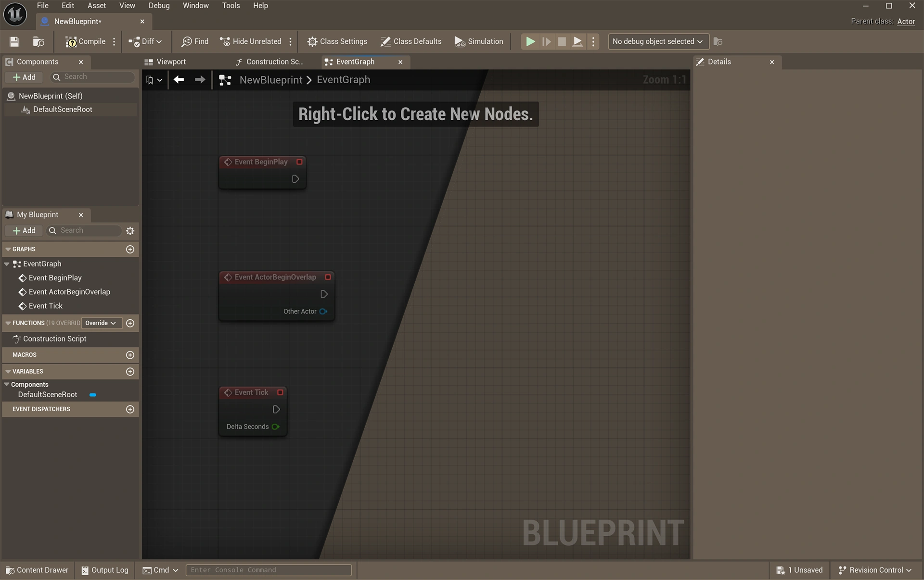This screenshot has height=580, width=924.
Task: Open the Asset menu
Action: point(97,6)
